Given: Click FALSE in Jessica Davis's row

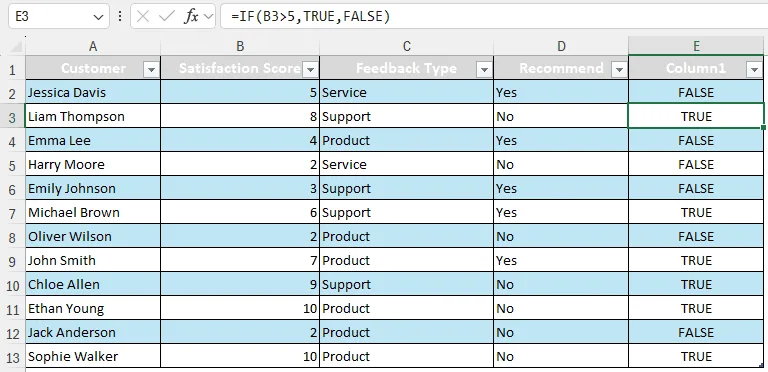Looking at the screenshot, I should 696,92.
